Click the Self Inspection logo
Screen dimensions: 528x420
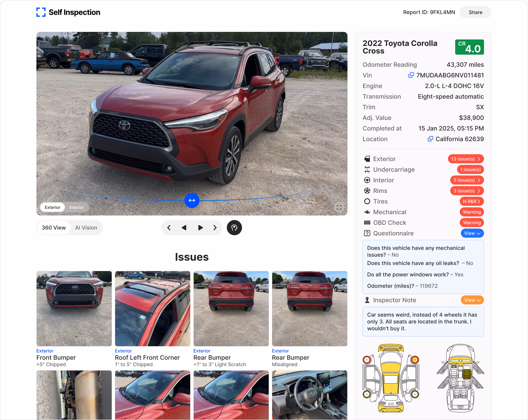tap(68, 12)
